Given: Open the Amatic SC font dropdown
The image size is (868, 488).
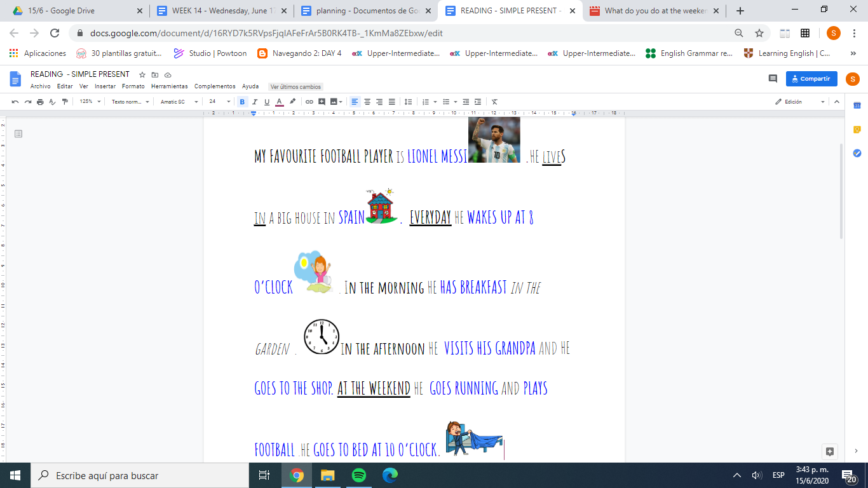Looking at the screenshot, I should tap(179, 102).
